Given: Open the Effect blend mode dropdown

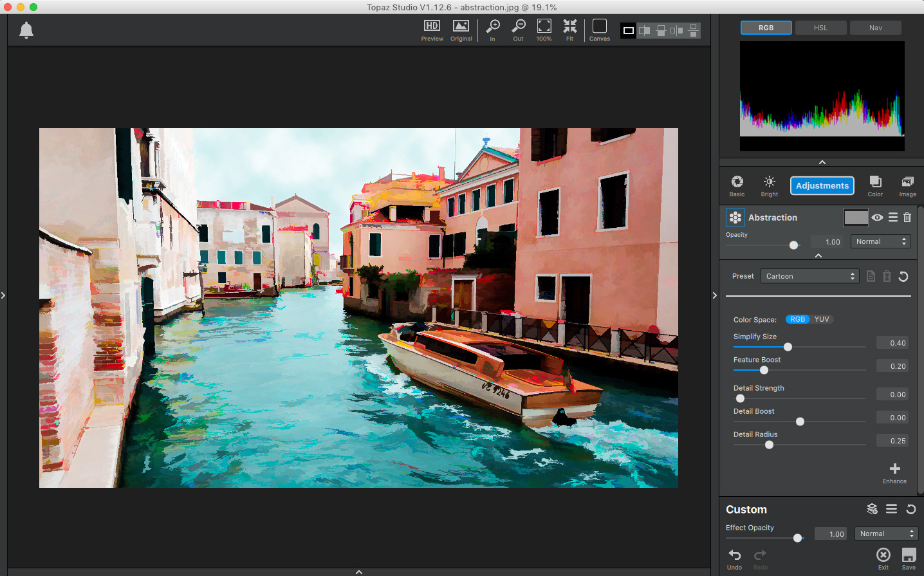Looking at the screenshot, I should pos(886,534).
